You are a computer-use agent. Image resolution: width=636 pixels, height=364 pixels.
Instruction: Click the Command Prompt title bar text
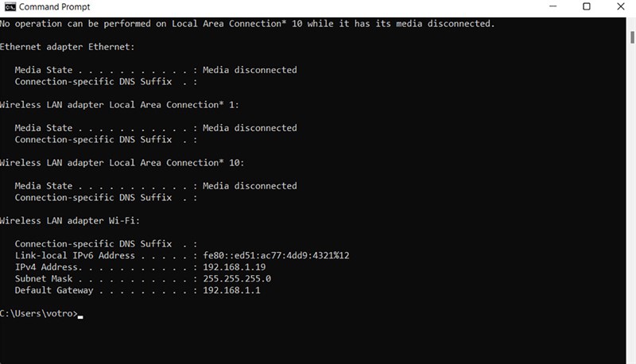54,7
